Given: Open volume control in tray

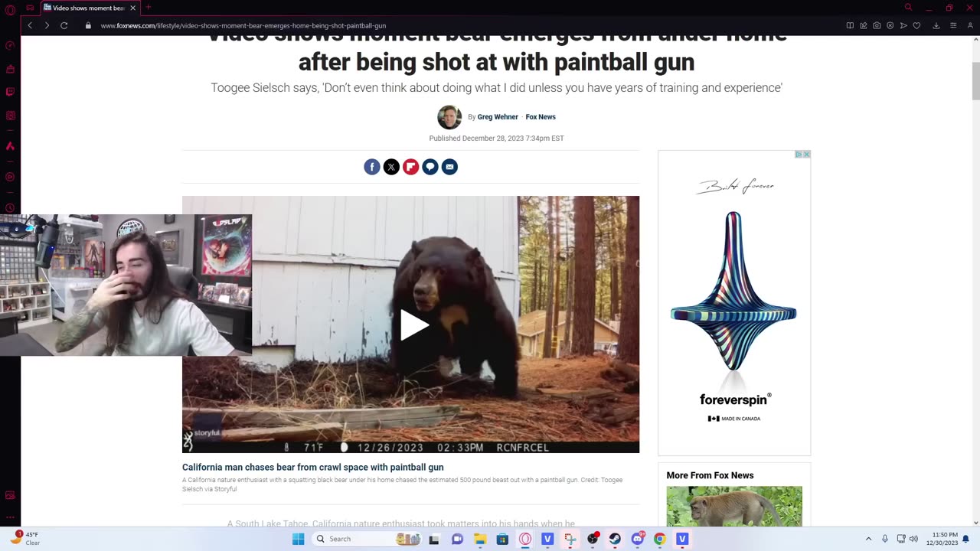Looking at the screenshot, I should click(x=913, y=539).
